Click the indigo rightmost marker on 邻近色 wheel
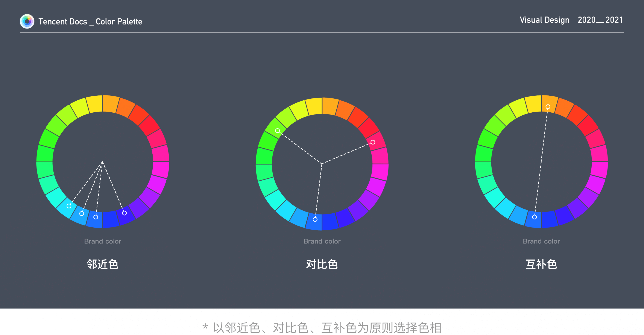Viewport: 644px width, 335px height. [x=124, y=213]
